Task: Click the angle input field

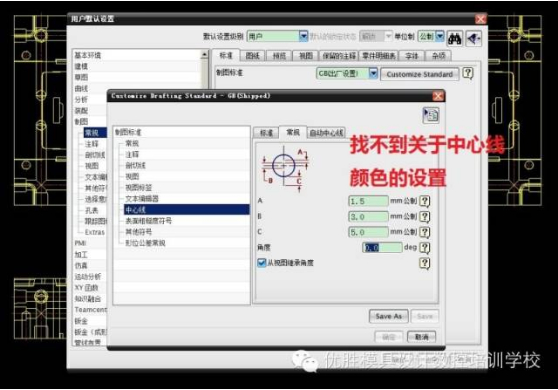Action: (x=382, y=248)
